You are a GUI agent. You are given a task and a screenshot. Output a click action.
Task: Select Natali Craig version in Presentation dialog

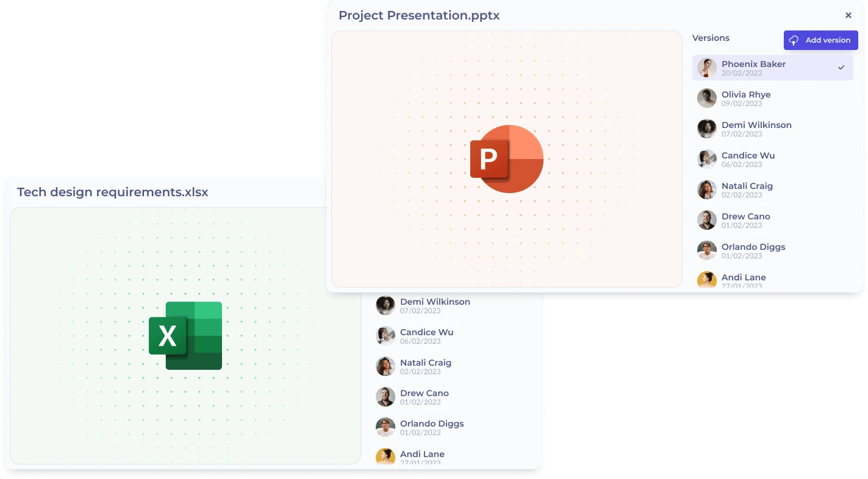point(773,190)
